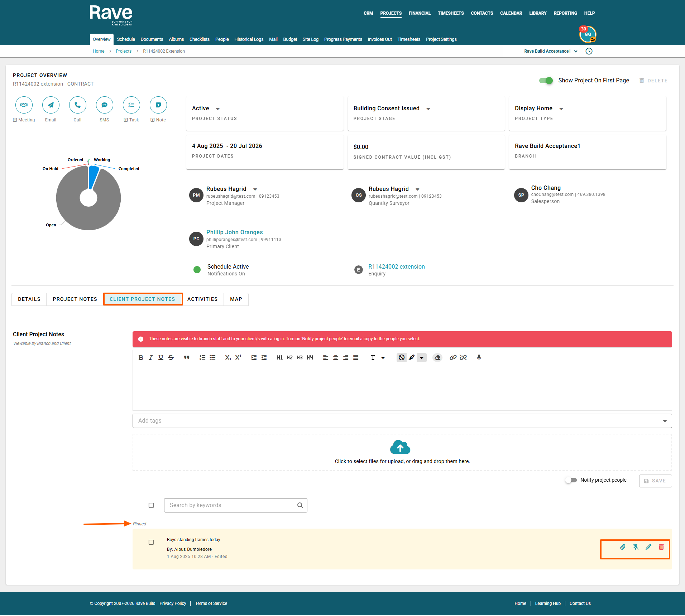The height and width of the screenshot is (616, 685).
Task: Tick the checkbox beside the pinned note
Action: [x=151, y=542]
